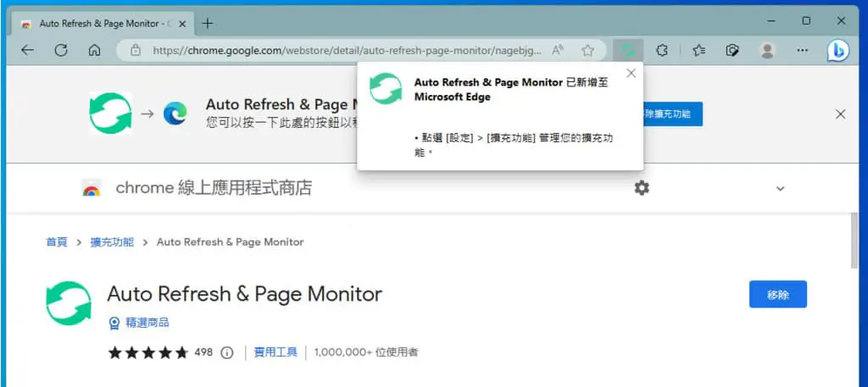Image resolution: width=868 pixels, height=387 pixels.
Task: Close the extension added popup
Action: pyautogui.click(x=631, y=74)
